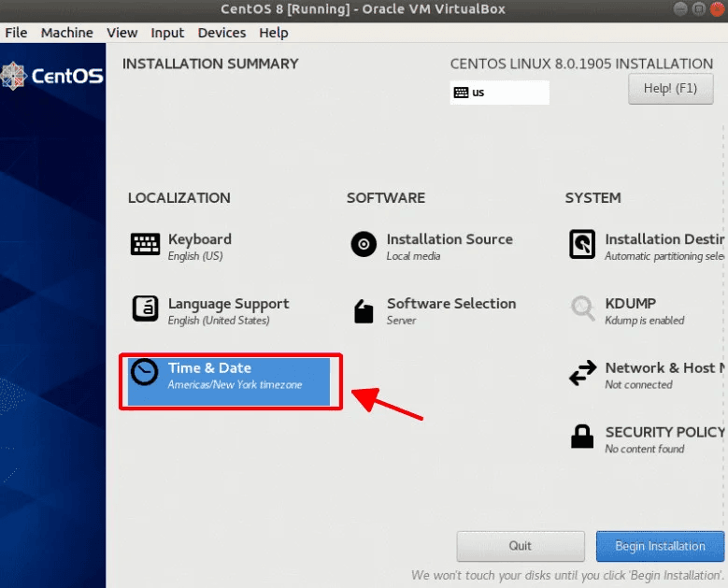This screenshot has height=588, width=728.
Task: Click the KDUMP magnifier icon
Action: [x=582, y=308]
